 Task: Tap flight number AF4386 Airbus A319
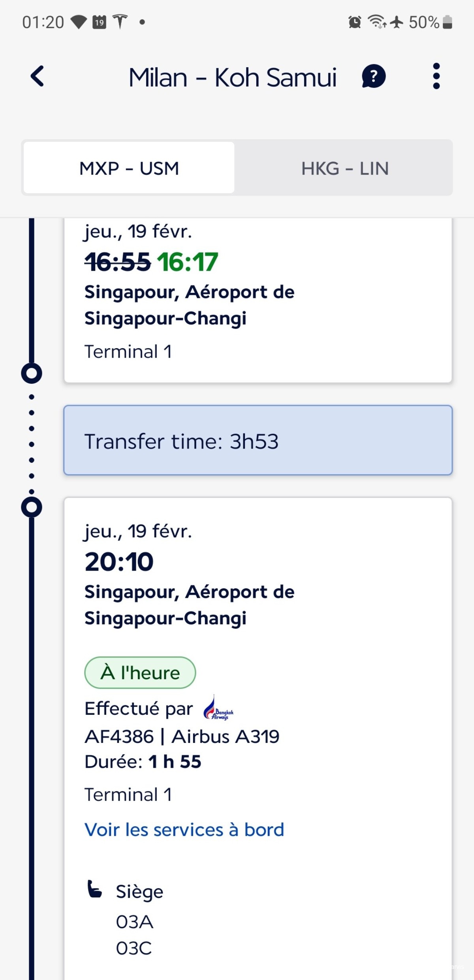click(x=182, y=737)
